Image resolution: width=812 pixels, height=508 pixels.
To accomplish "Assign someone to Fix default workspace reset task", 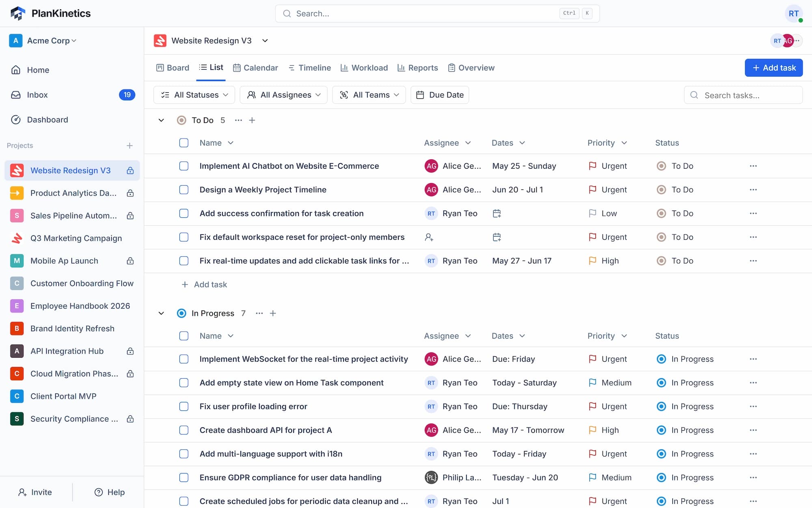I will pos(429,237).
